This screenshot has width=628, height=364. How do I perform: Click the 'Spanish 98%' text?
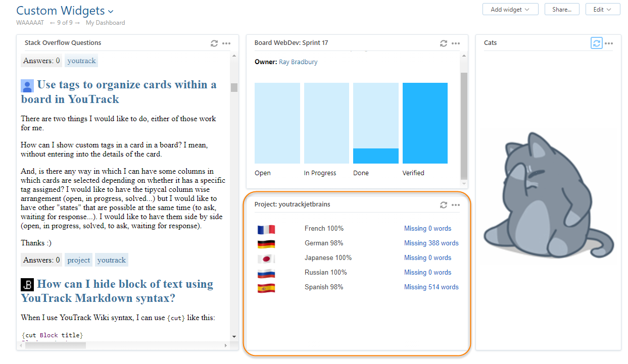click(324, 287)
